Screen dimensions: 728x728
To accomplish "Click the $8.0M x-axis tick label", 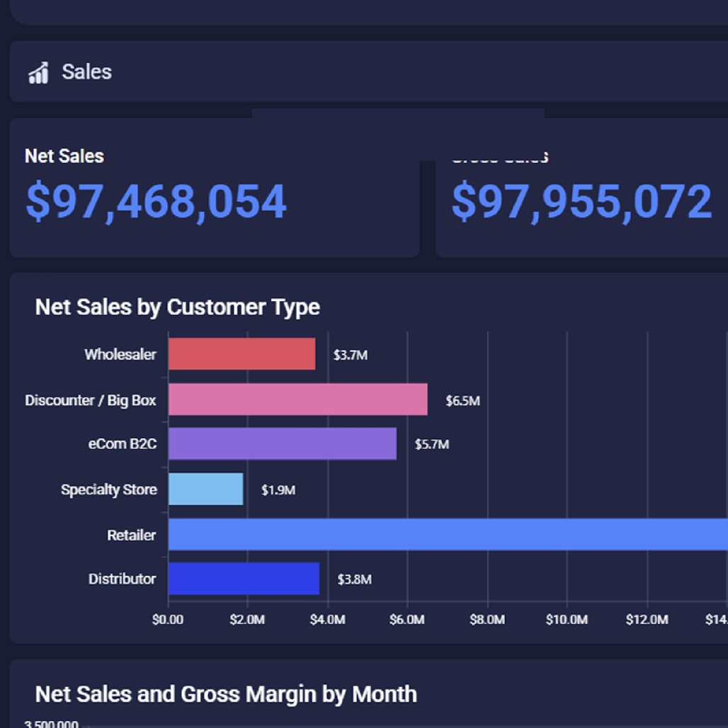I will pos(487,620).
